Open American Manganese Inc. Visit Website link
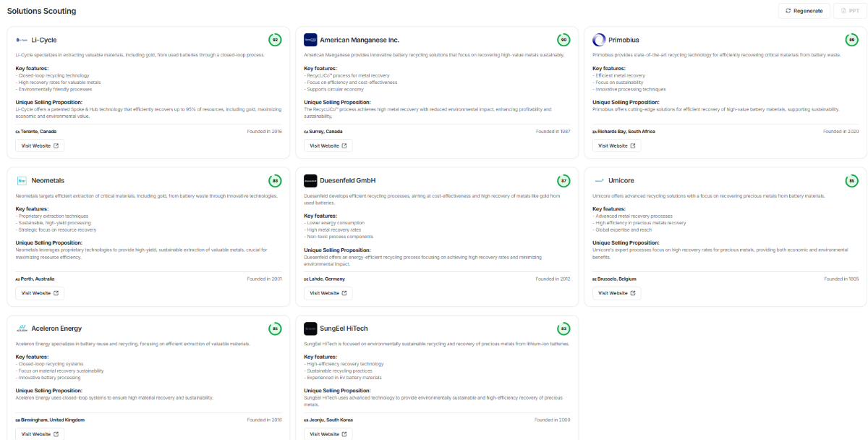868x440 pixels. pyautogui.click(x=328, y=145)
